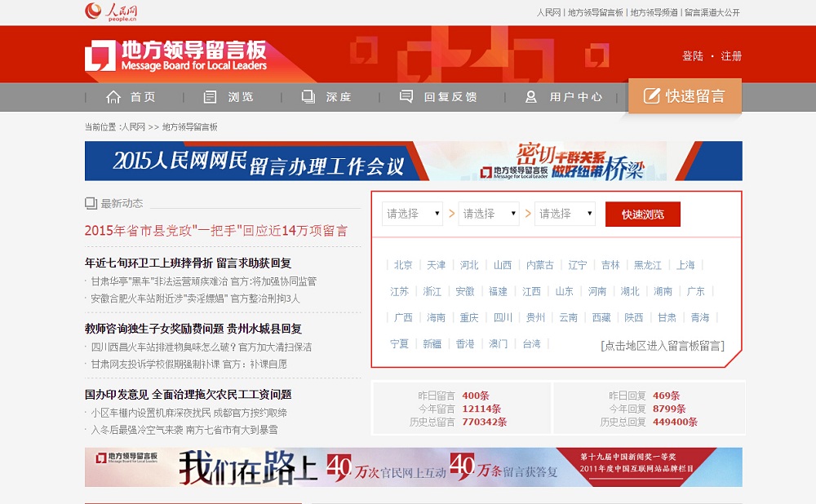The image size is (816, 504).
Task: Click the people.cn logo
Action: click(111, 11)
